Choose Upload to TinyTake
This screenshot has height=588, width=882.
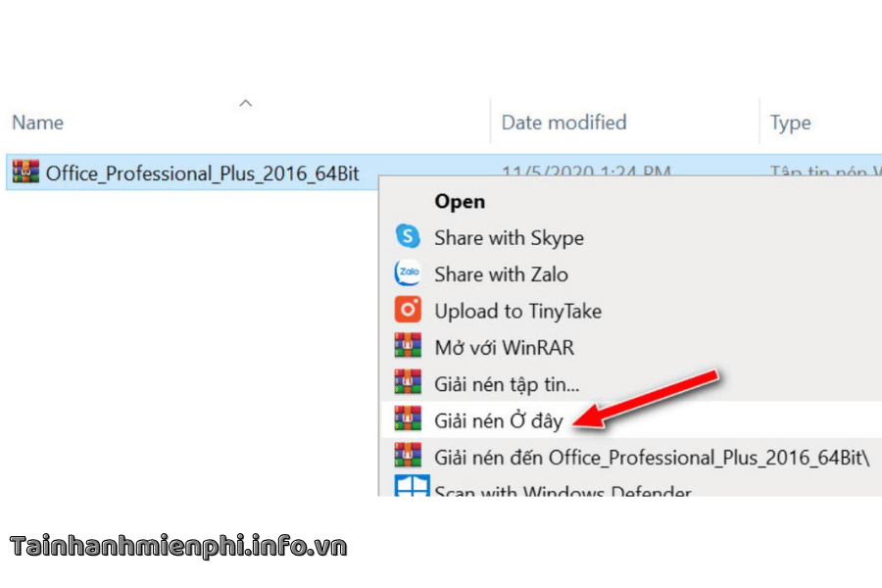click(x=517, y=311)
